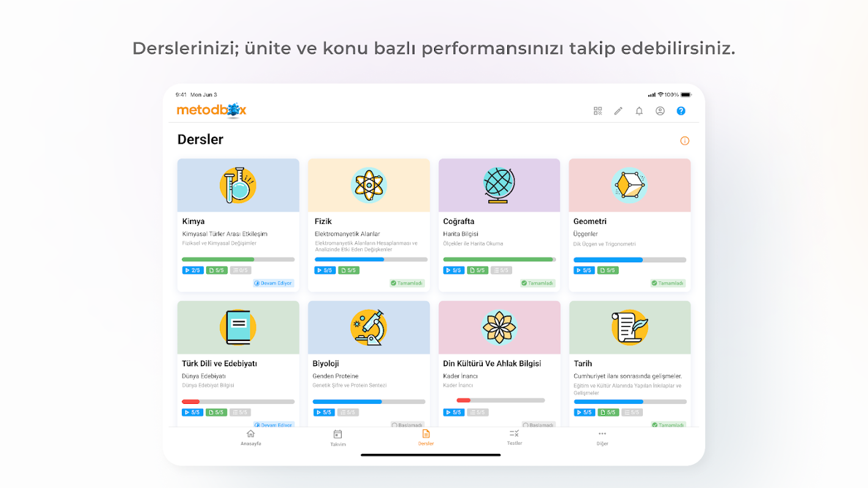Open the Biyoloji microscope course icon
The height and width of the screenshot is (488, 868).
369,328
